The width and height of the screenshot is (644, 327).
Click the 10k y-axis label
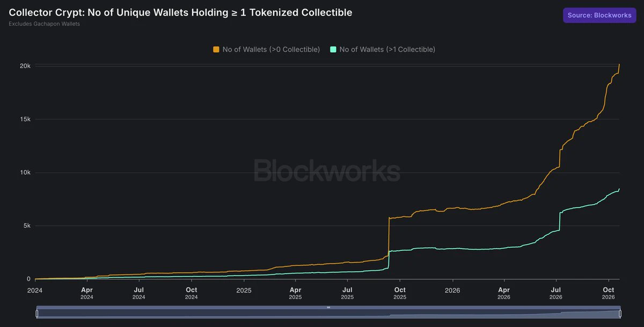pos(25,173)
